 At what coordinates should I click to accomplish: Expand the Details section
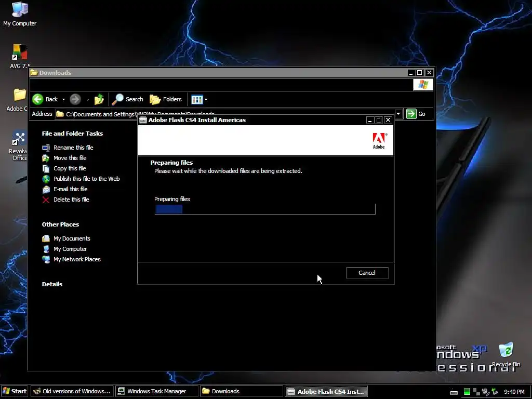click(52, 284)
